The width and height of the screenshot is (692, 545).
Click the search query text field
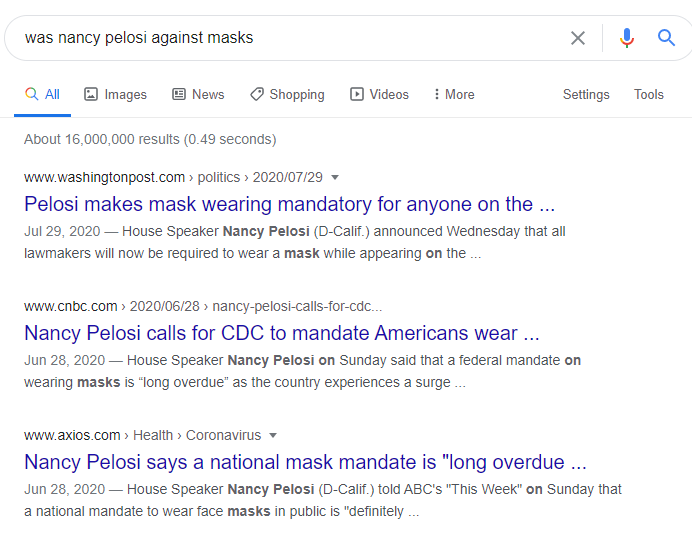pos(291,38)
